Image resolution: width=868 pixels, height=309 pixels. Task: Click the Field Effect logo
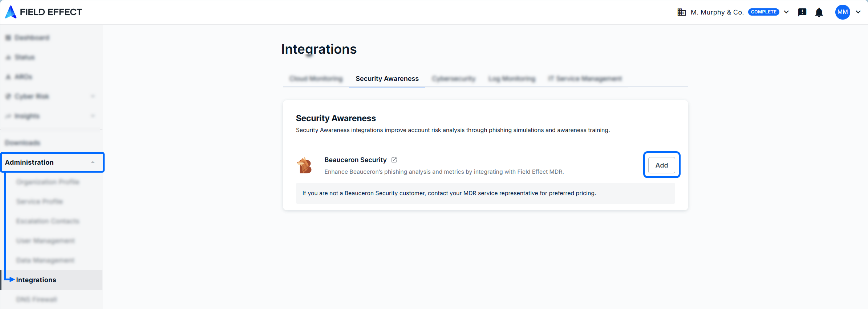[x=44, y=12]
